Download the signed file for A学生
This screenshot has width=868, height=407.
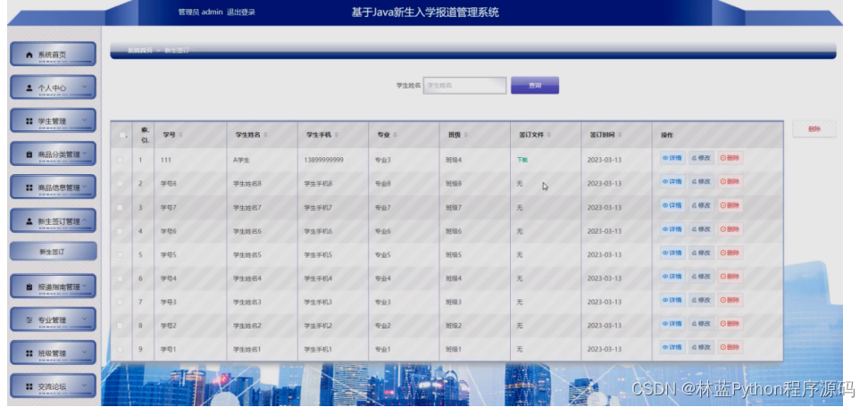[522, 160]
